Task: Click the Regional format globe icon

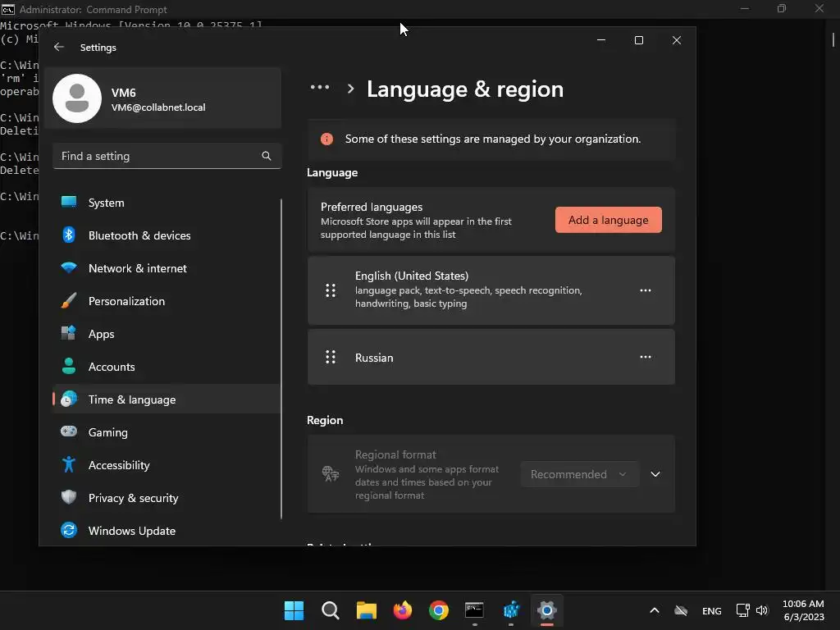Action: pos(331,473)
